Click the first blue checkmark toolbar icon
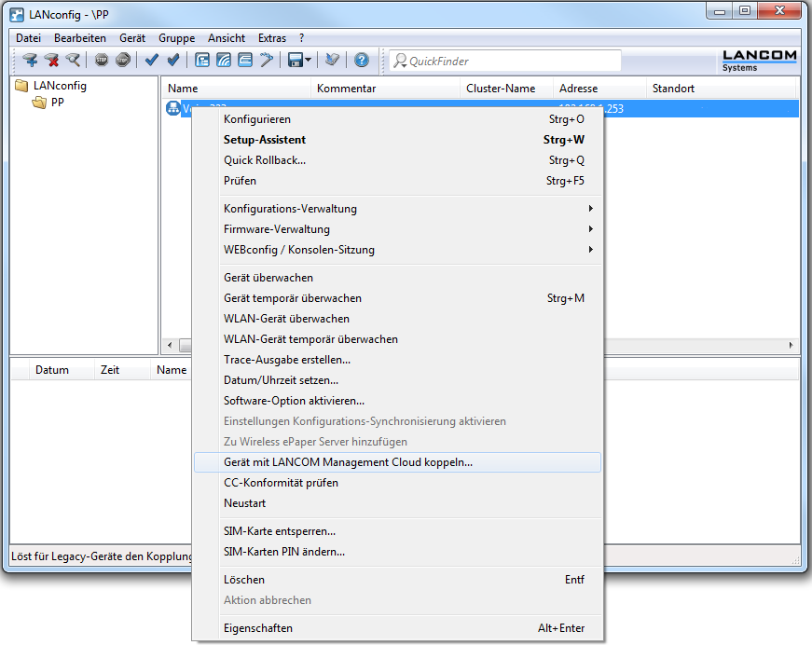812x645 pixels. (x=152, y=61)
